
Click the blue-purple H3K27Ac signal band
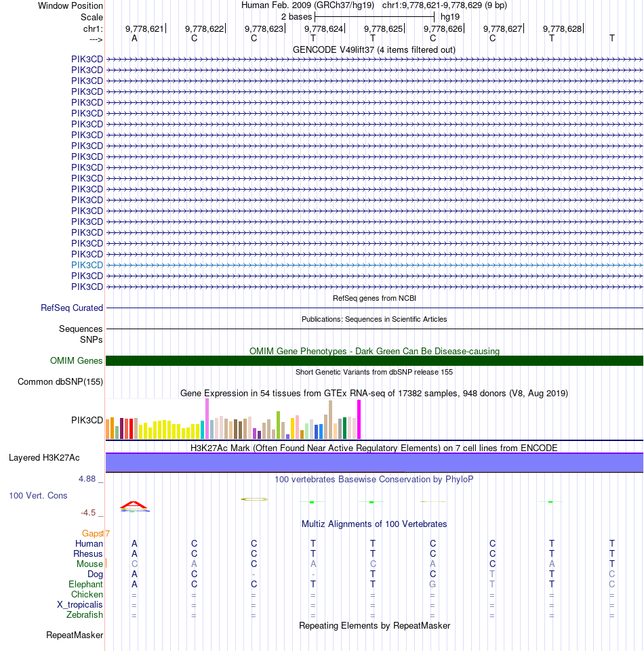[374, 463]
